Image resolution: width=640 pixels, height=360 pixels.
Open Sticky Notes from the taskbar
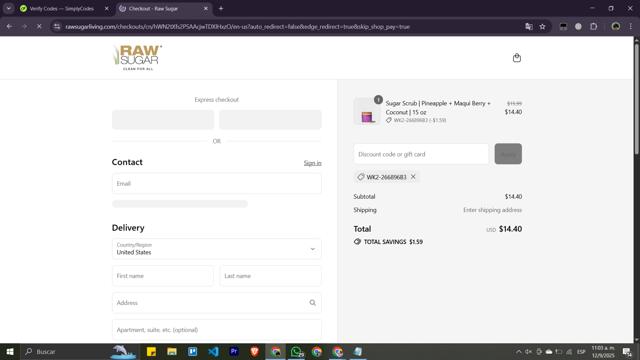point(151,351)
